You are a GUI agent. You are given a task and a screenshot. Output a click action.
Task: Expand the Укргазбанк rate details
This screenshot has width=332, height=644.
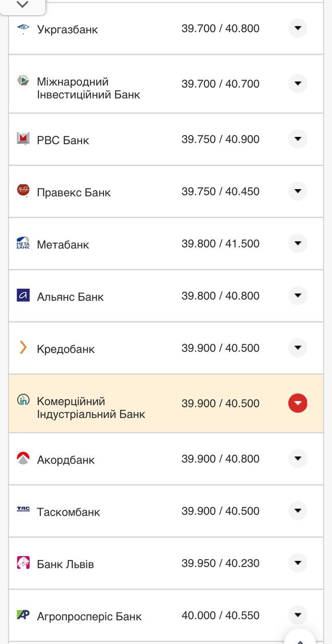point(298,29)
